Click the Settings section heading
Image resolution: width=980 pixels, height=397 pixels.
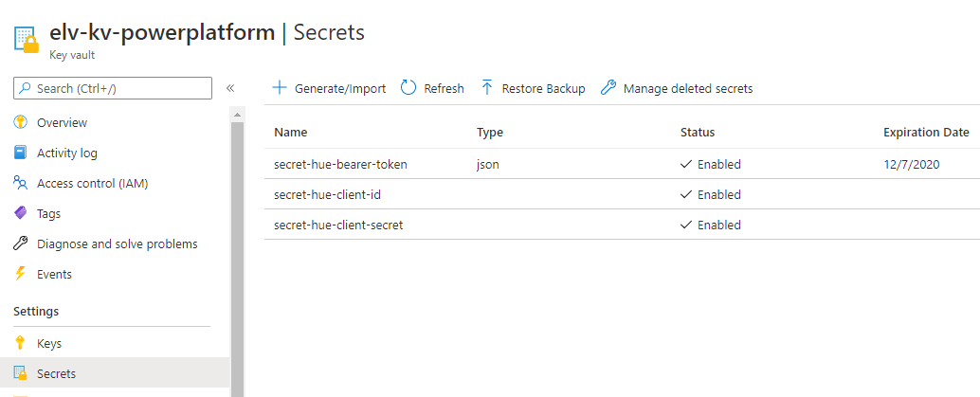coord(36,311)
